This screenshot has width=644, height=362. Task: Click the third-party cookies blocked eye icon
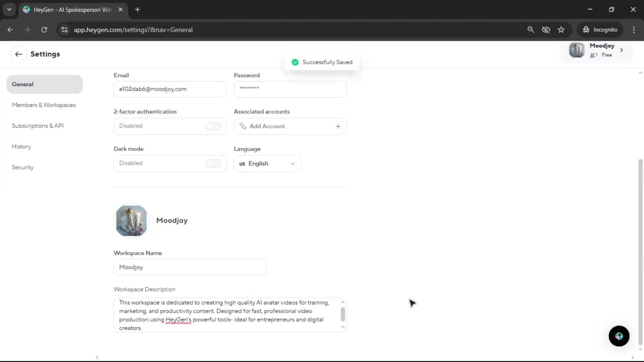546,30
